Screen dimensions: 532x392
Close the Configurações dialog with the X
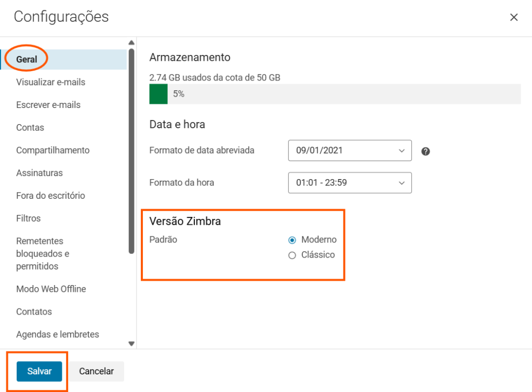pos(514,18)
